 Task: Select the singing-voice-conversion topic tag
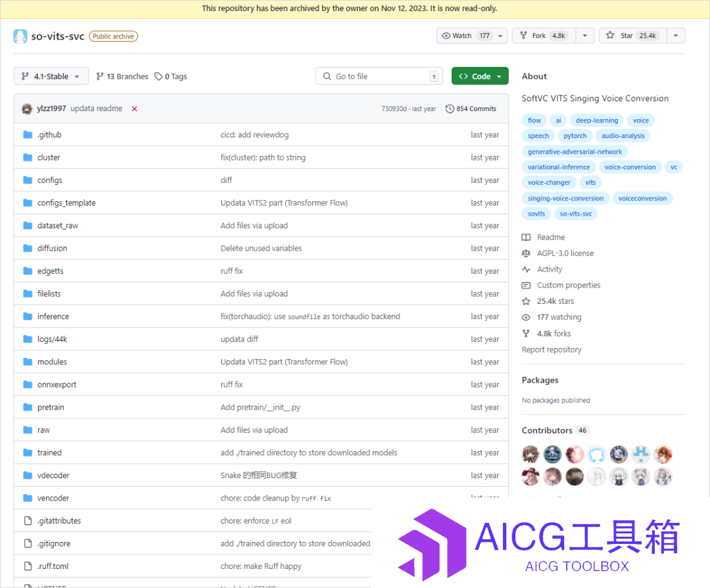(565, 199)
